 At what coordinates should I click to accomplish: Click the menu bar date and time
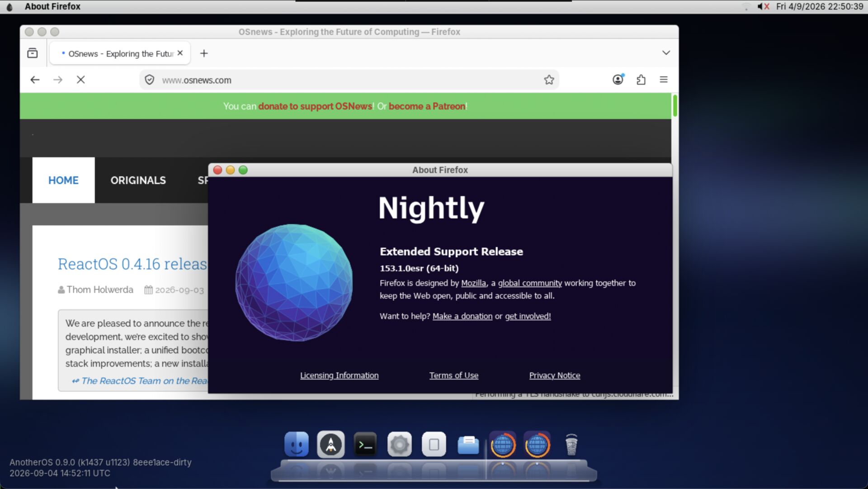pyautogui.click(x=820, y=6)
